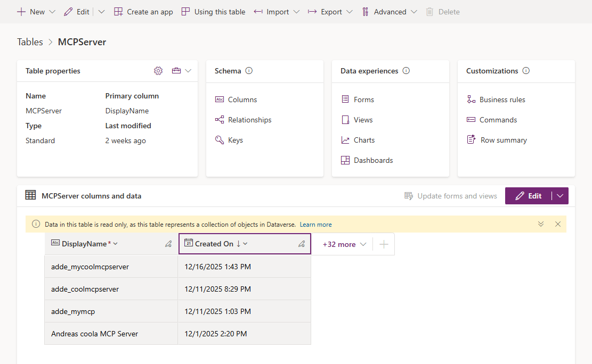
Task: Open Relationships in Schema
Action: click(x=249, y=120)
